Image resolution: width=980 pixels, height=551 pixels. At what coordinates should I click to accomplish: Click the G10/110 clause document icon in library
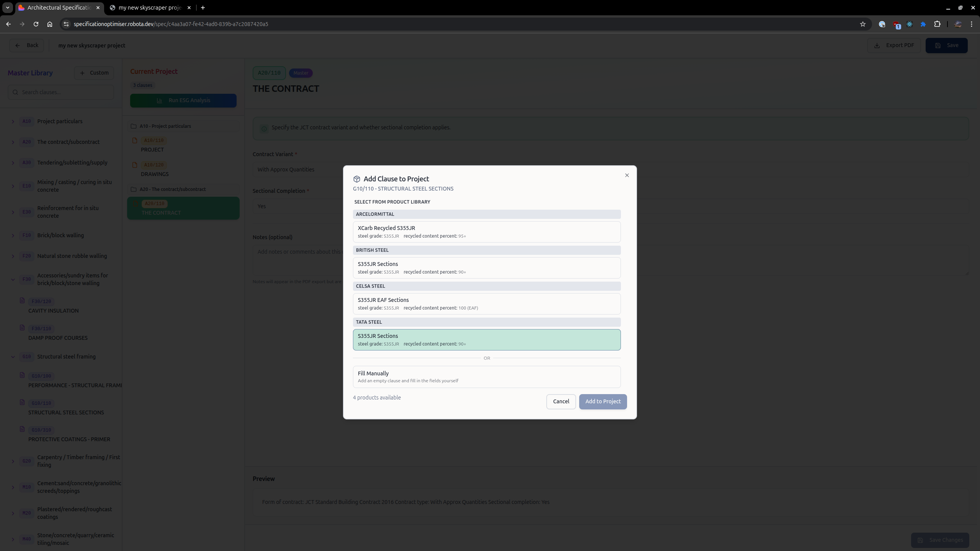click(22, 403)
